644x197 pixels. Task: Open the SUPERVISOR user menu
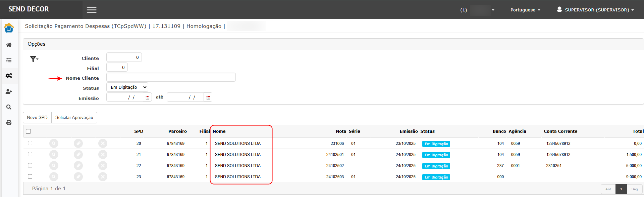click(595, 10)
